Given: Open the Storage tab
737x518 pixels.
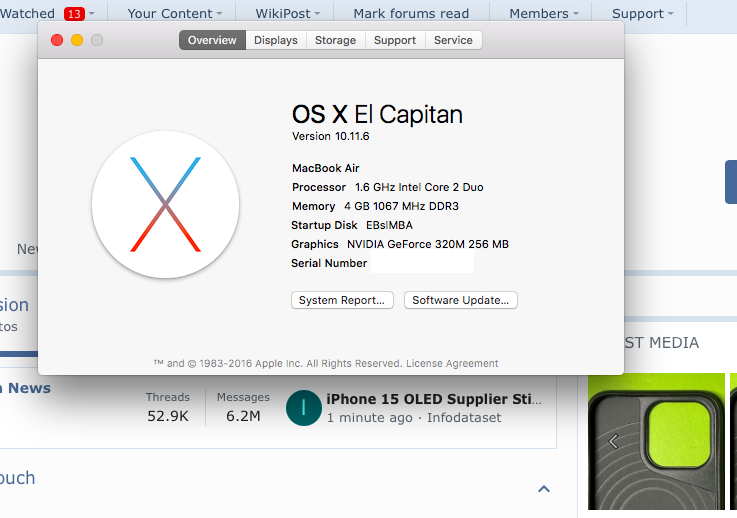Looking at the screenshot, I should (x=336, y=40).
